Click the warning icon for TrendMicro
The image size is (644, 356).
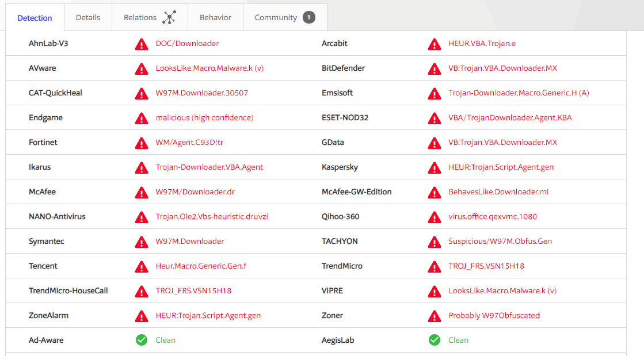coord(434,266)
